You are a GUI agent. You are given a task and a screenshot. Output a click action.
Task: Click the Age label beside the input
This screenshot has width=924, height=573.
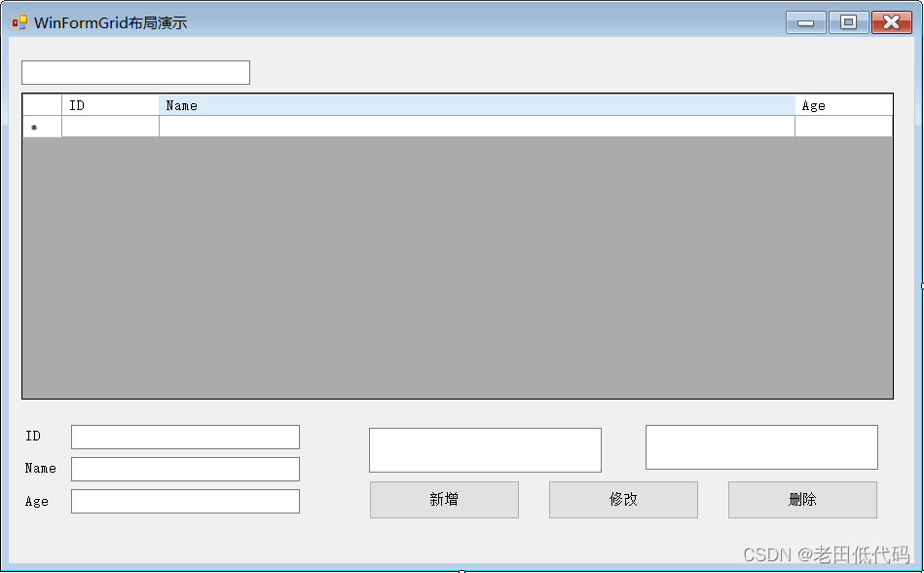point(37,502)
